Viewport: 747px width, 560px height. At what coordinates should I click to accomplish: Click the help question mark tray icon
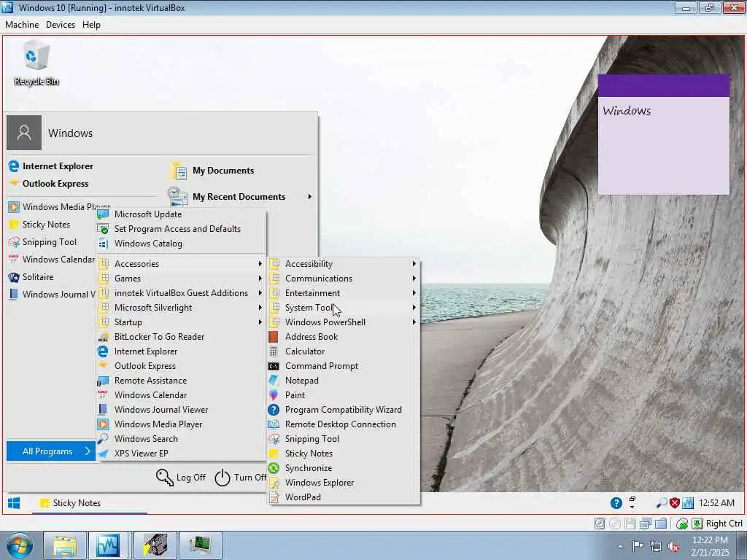616,503
